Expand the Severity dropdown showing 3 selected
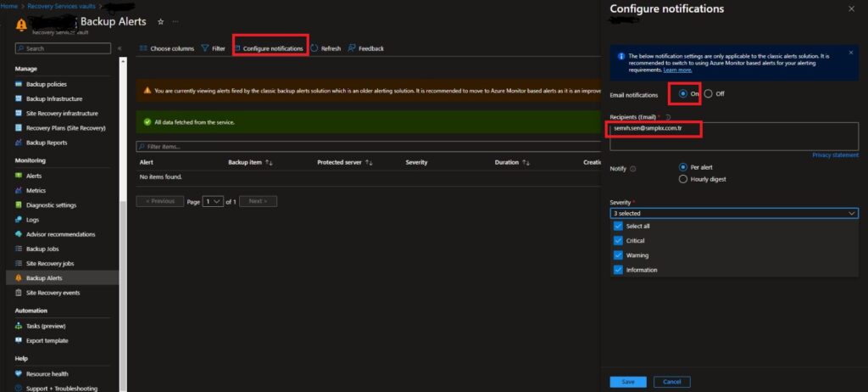 [733, 214]
